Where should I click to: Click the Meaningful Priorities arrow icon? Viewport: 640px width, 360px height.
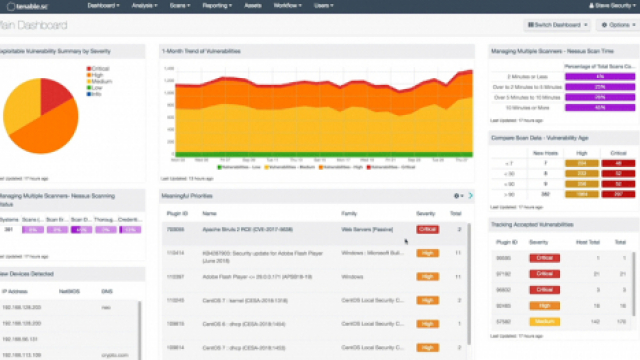click(x=471, y=196)
